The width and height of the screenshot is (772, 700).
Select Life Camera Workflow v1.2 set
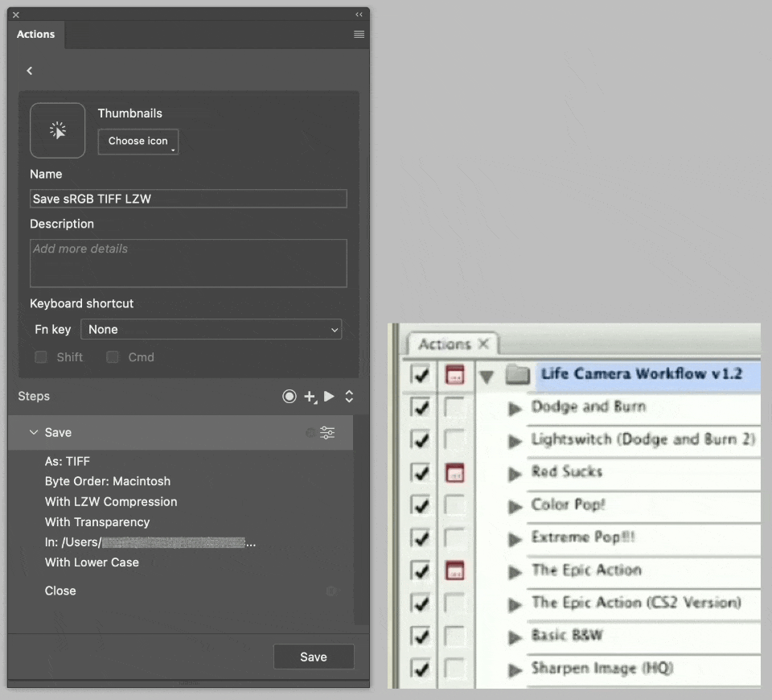[642, 374]
